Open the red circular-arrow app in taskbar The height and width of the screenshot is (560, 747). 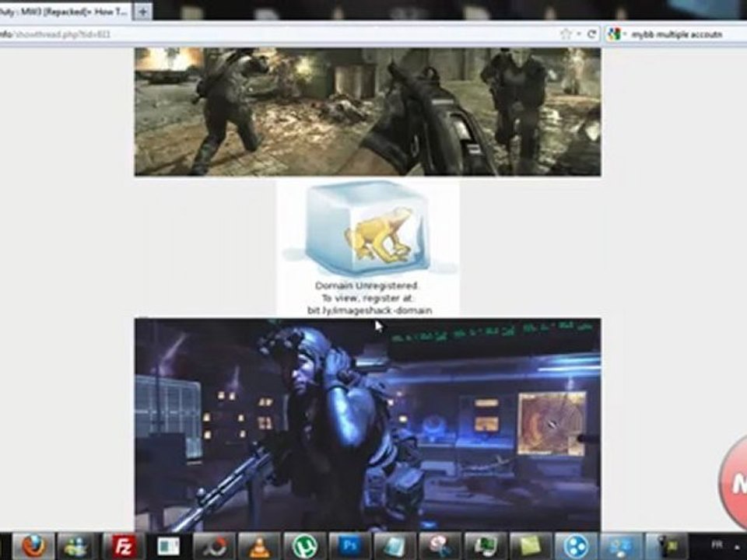pyautogui.click(x=214, y=546)
